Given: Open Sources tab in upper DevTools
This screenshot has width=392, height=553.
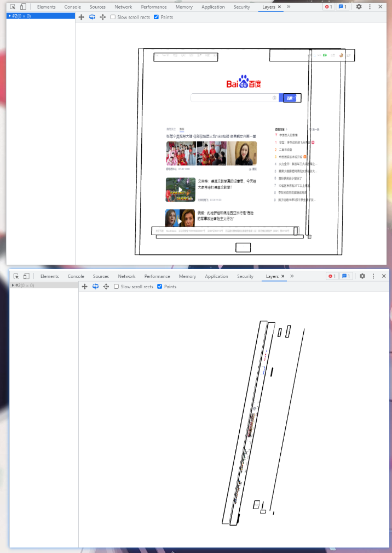Looking at the screenshot, I should coord(97,7).
